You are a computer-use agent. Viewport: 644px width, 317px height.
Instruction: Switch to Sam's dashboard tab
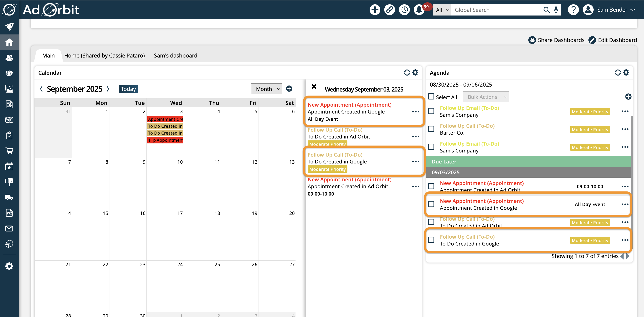pyautogui.click(x=175, y=56)
